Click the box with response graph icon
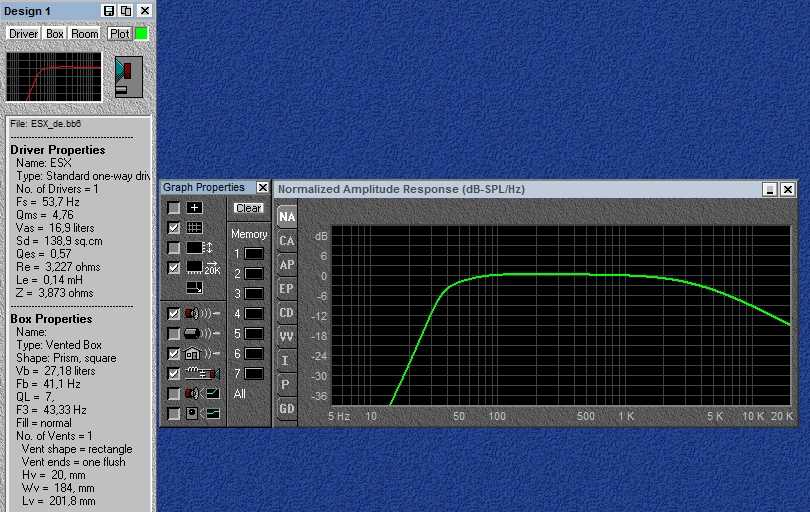The height and width of the screenshot is (512, 810). point(202,414)
